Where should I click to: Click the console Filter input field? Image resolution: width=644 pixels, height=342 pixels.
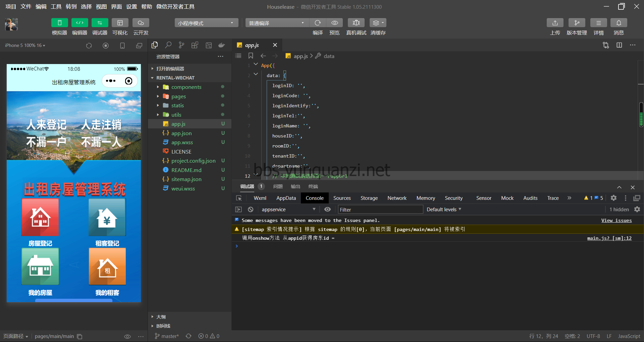tap(380, 210)
